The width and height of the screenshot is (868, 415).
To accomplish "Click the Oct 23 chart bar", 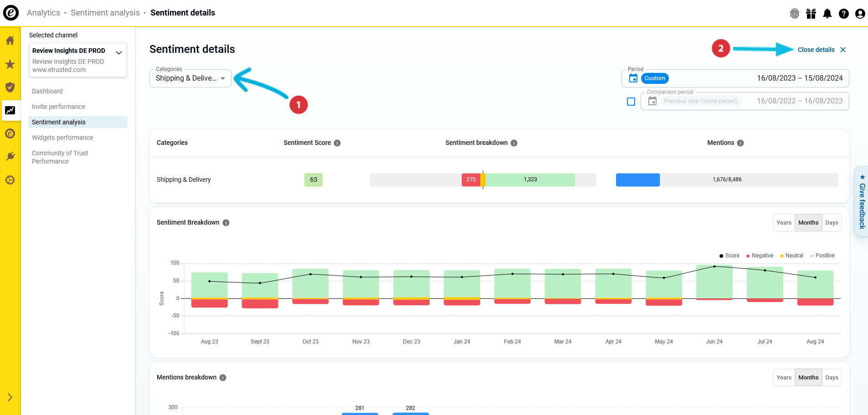I will 310,287.
